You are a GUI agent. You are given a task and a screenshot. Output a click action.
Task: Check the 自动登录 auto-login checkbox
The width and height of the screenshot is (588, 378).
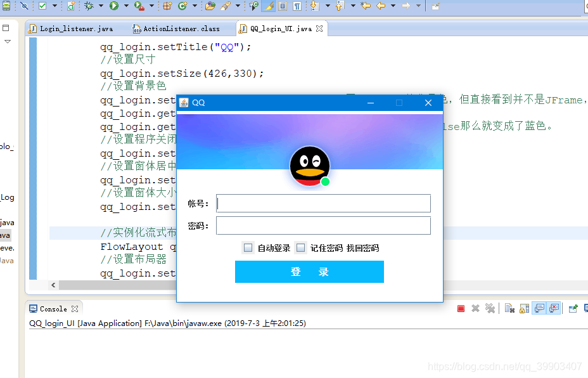point(248,248)
